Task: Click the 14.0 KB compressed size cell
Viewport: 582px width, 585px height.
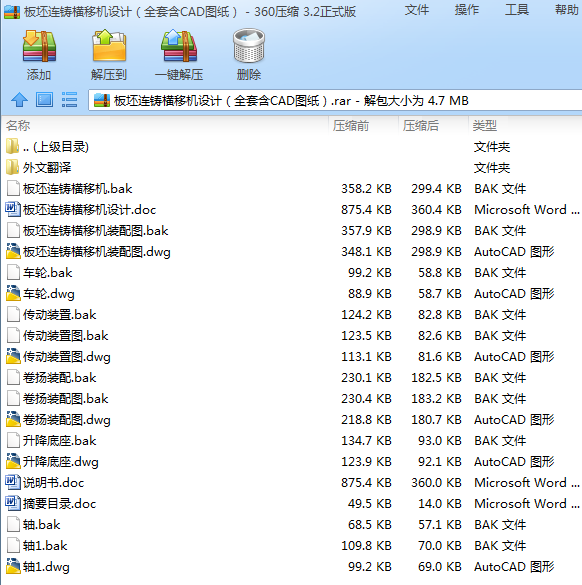Action: point(440,504)
